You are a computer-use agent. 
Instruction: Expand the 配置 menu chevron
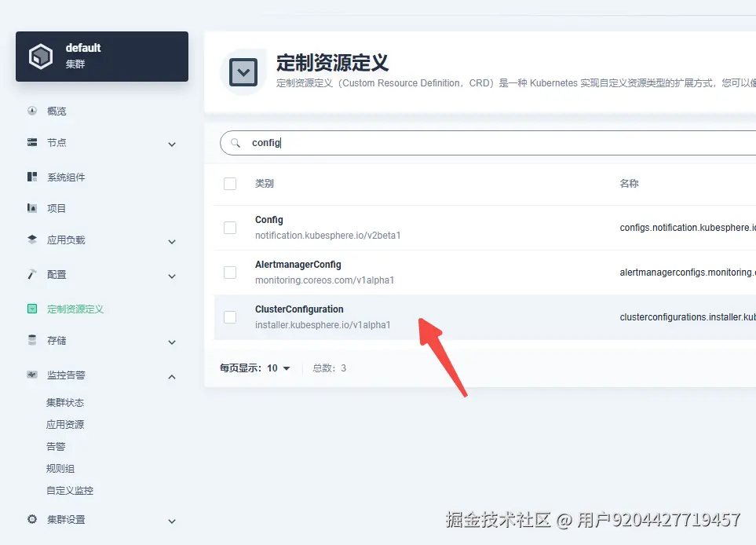(172, 276)
